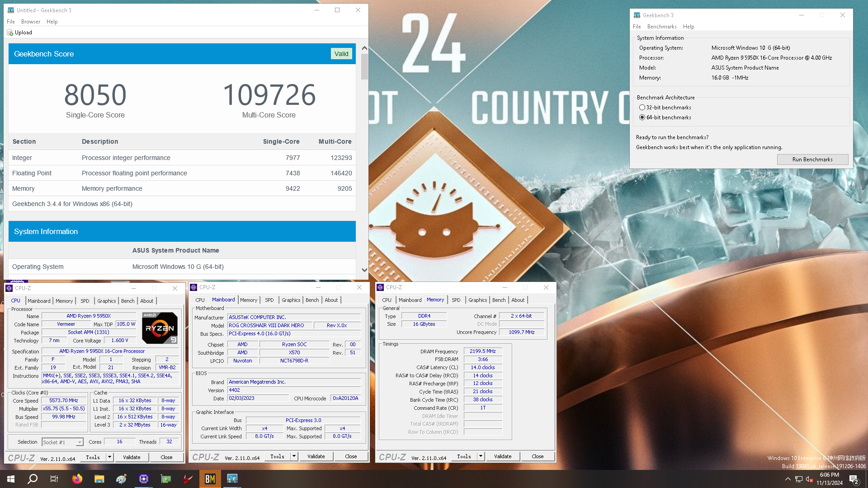
Task: Click the Valid badge on Geekbench Score
Action: tap(341, 54)
